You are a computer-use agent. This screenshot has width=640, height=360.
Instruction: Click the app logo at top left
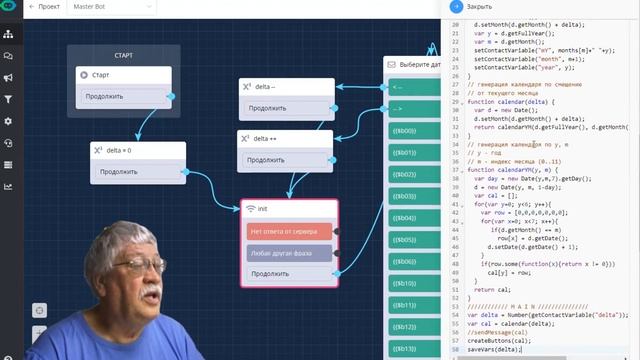click(8, 5)
